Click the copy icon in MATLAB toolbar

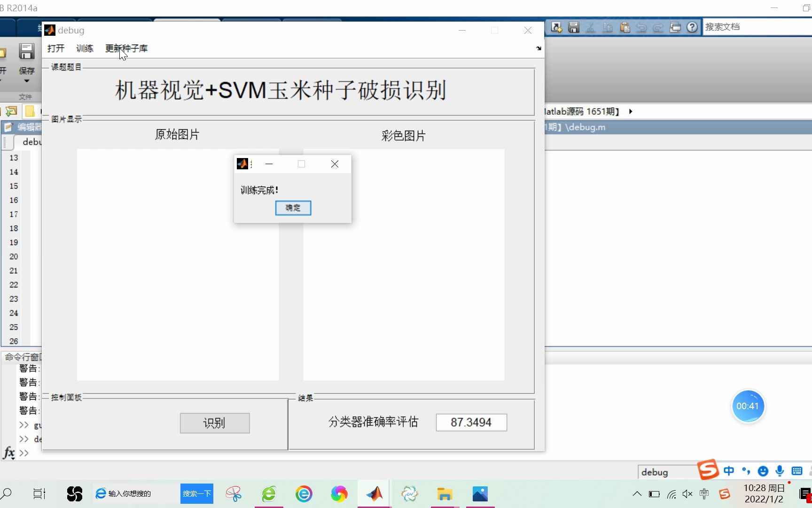point(608,27)
